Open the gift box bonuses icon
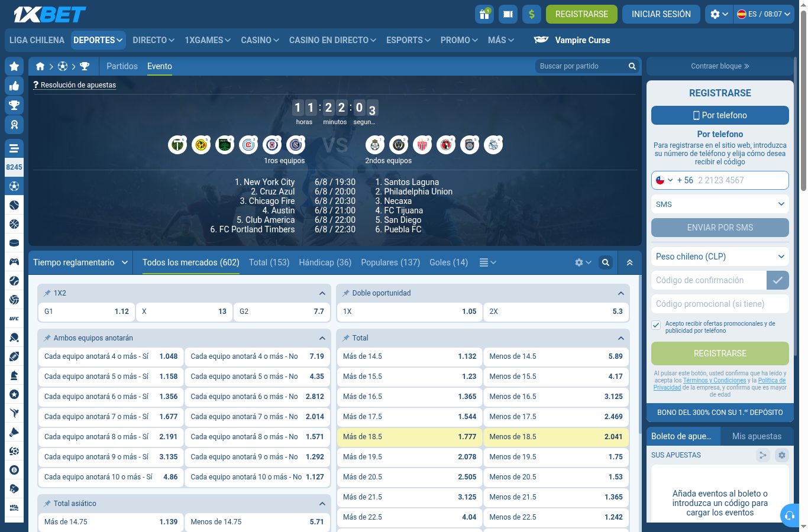Viewport: 808px width, 532px height. pyautogui.click(x=484, y=14)
